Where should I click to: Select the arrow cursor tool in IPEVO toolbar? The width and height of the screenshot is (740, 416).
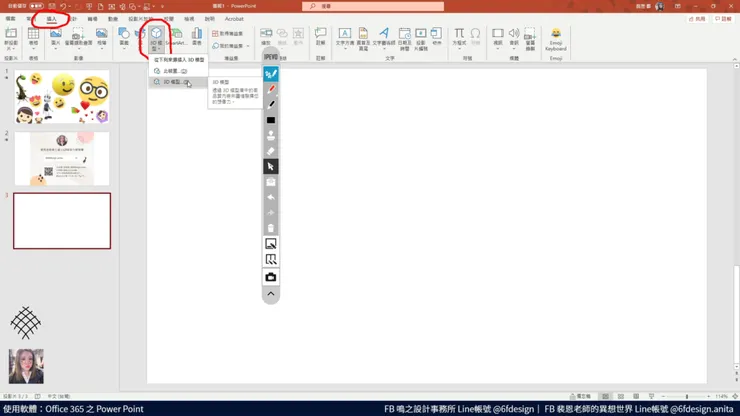pos(271,167)
